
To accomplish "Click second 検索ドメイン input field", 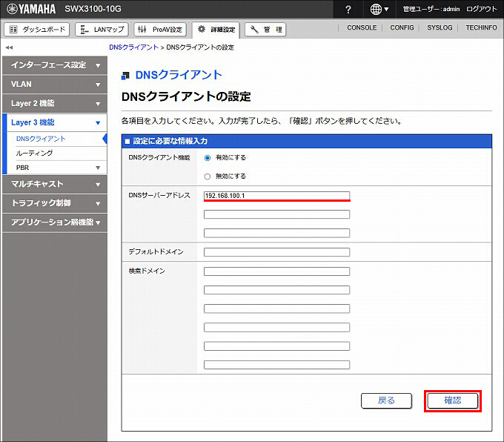I will tap(276, 290).
